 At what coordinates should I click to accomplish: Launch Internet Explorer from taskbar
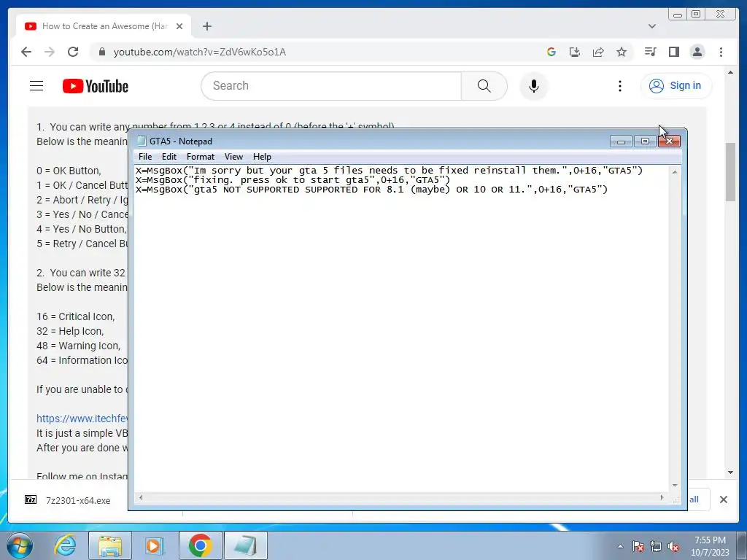(65, 545)
